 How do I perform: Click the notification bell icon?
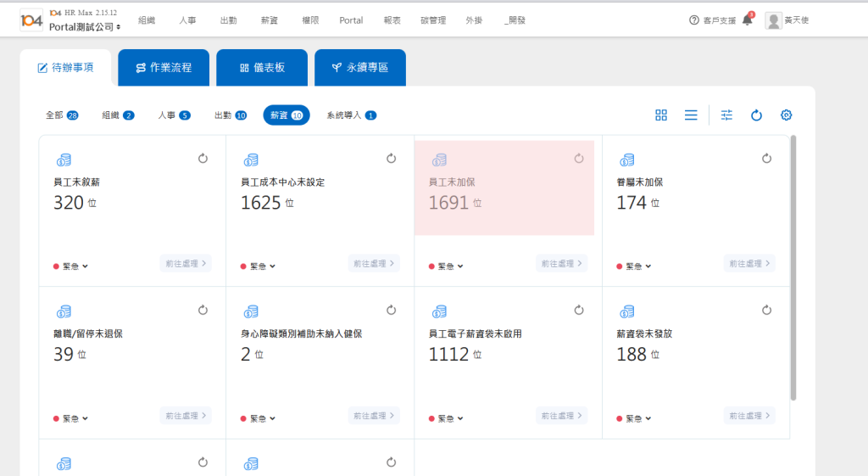[747, 20]
